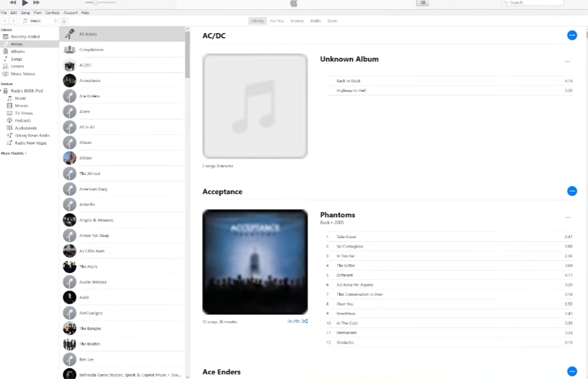Select Avicii in the artist list
Viewport: 588px width, 379px height.
tap(122, 297)
